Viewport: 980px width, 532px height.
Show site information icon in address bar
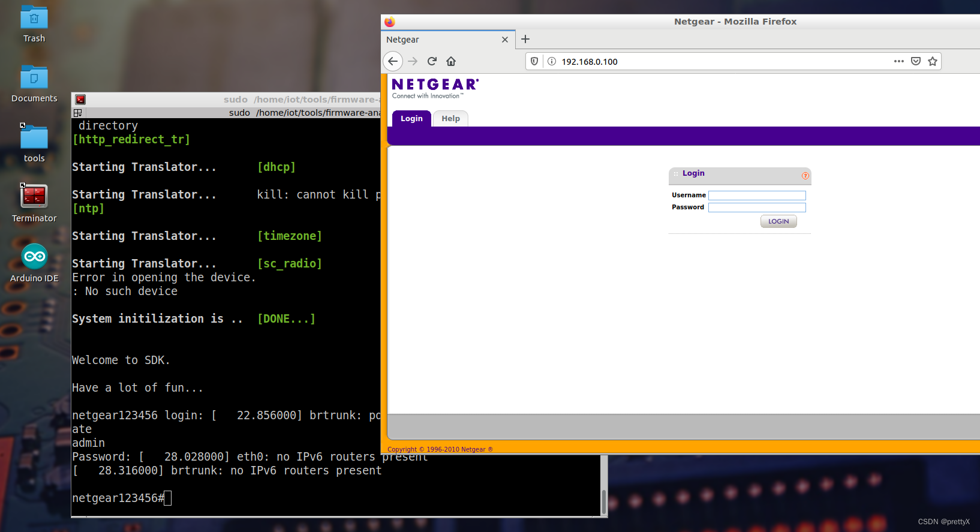tap(552, 61)
